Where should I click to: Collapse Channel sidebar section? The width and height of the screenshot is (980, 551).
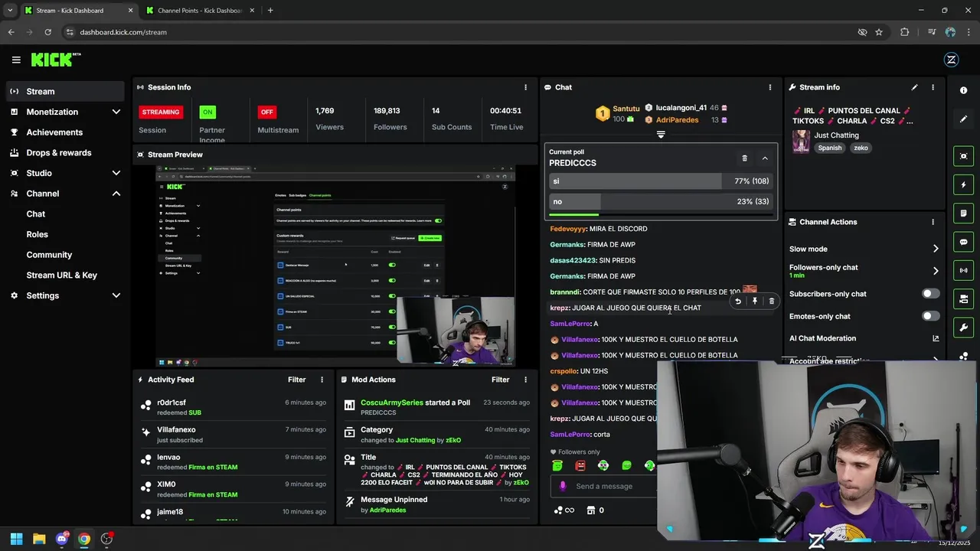pos(116,194)
